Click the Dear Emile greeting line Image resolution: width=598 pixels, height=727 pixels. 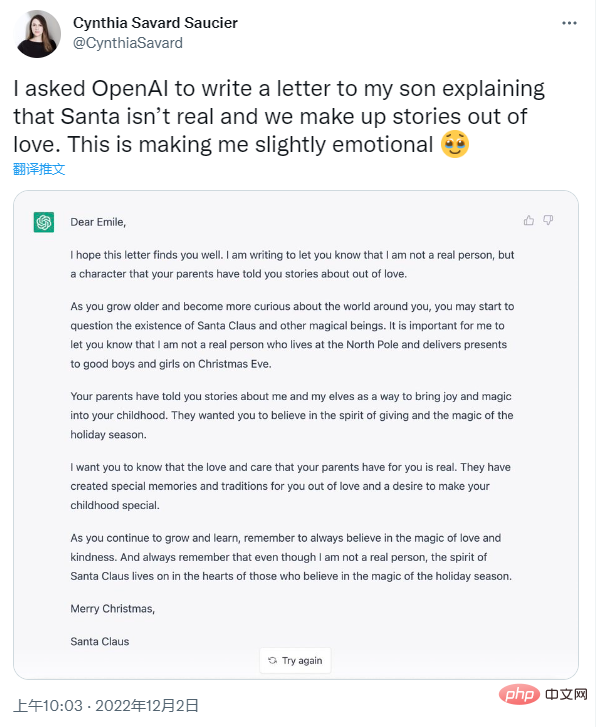98,222
